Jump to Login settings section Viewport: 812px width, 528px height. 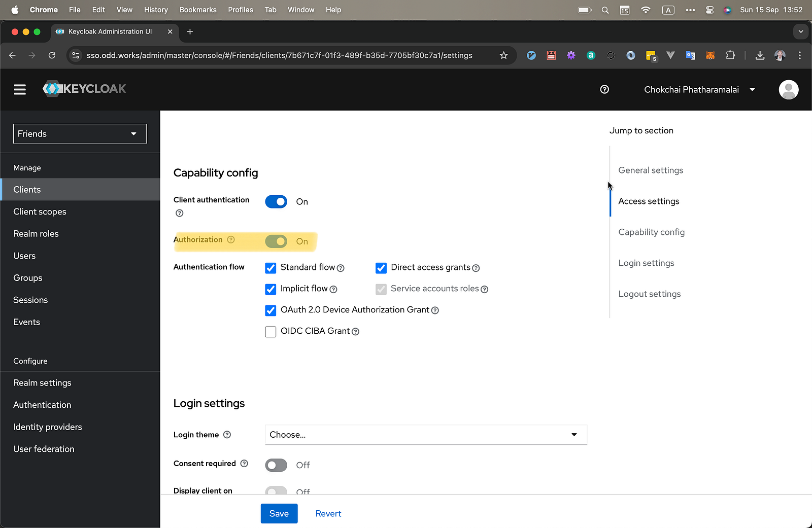pos(646,263)
